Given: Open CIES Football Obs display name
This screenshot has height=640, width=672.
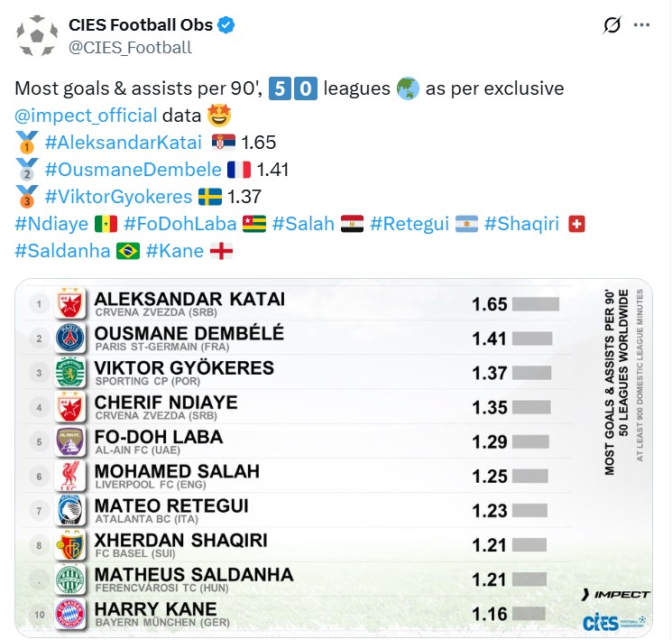Looking at the screenshot, I should point(141,25).
